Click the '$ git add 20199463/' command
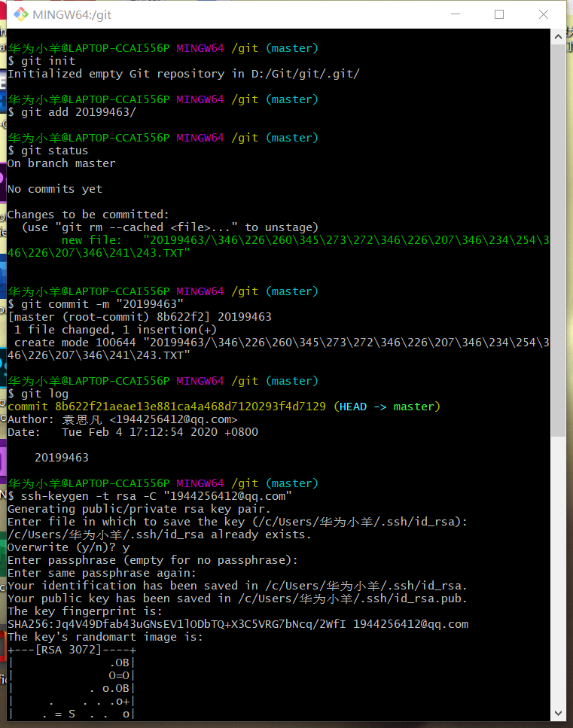This screenshot has width=573, height=728. pyautogui.click(x=72, y=112)
